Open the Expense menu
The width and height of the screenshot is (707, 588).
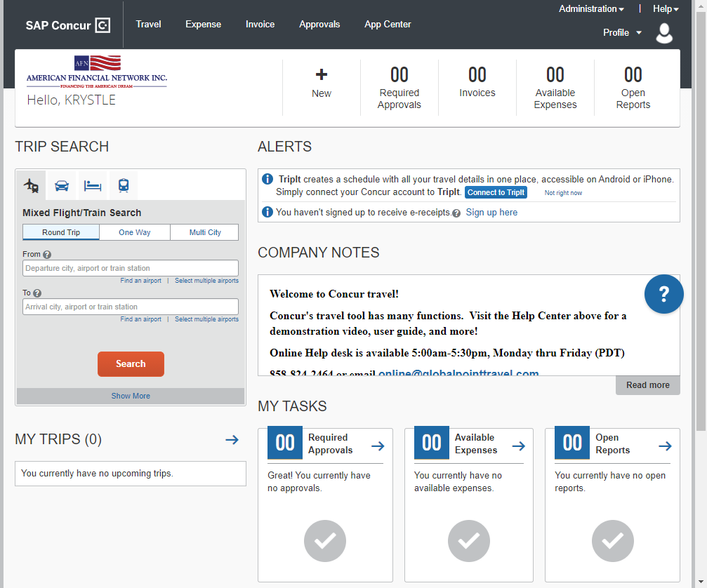[204, 25]
